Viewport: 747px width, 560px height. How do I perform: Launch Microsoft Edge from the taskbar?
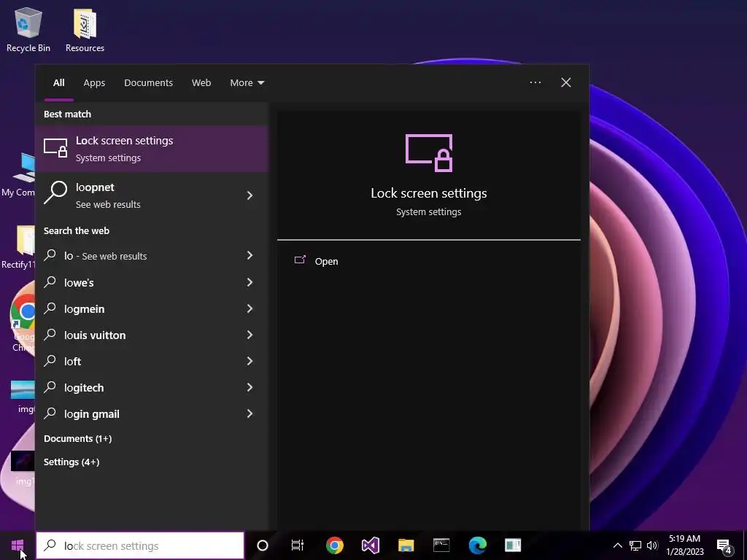click(477, 545)
